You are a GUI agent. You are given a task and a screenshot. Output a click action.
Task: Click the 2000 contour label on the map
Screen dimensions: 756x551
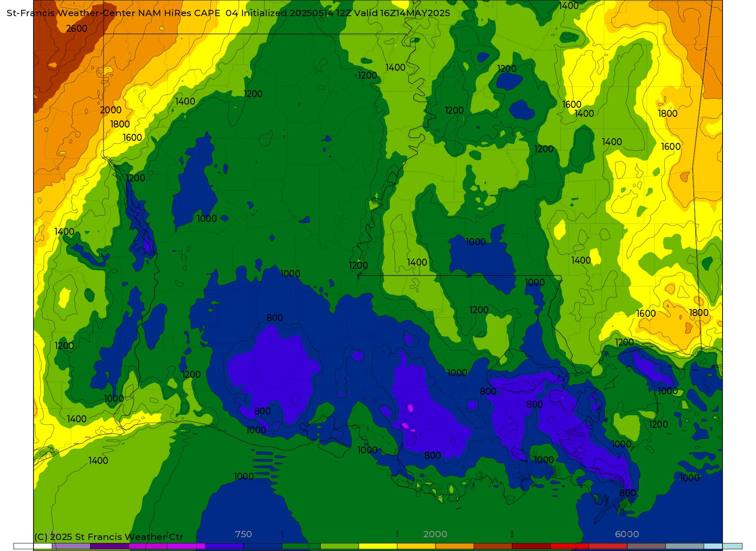(x=111, y=110)
